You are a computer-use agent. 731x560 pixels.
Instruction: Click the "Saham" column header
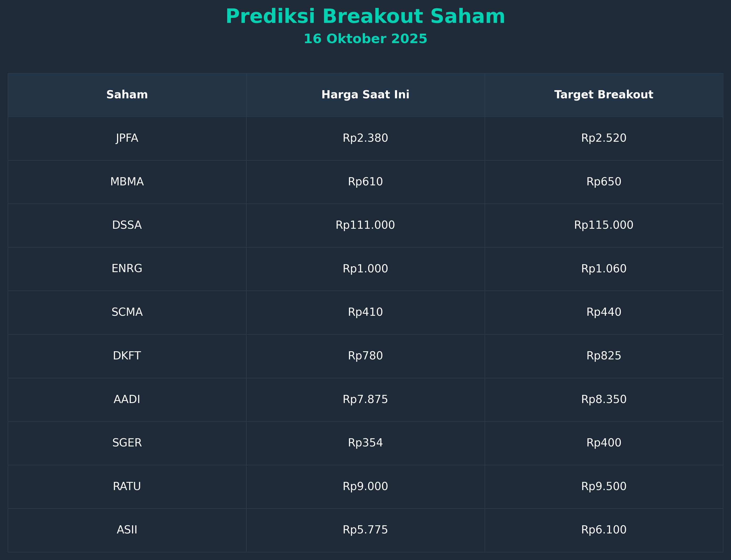127,95
